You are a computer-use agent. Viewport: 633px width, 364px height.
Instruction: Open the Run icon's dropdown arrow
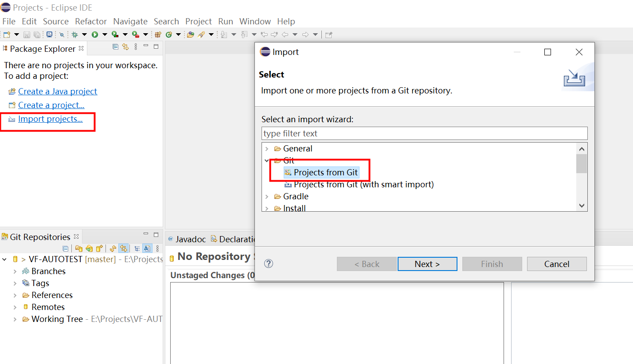point(105,35)
